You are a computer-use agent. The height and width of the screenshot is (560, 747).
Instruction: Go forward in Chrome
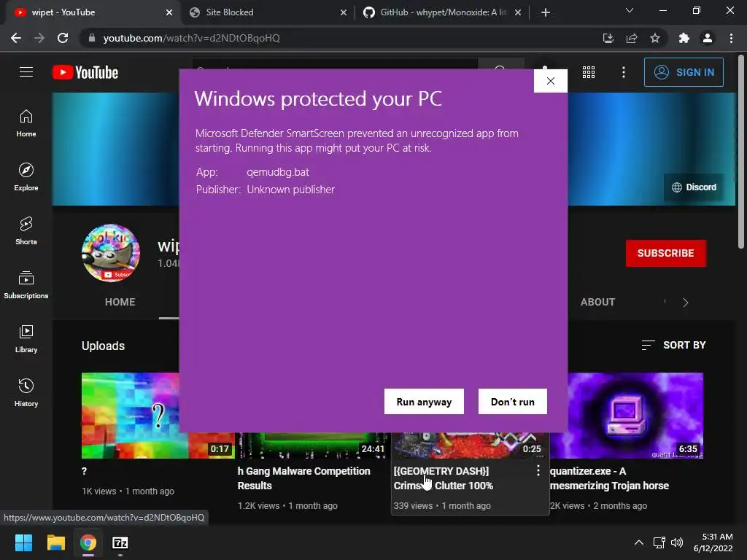39,38
